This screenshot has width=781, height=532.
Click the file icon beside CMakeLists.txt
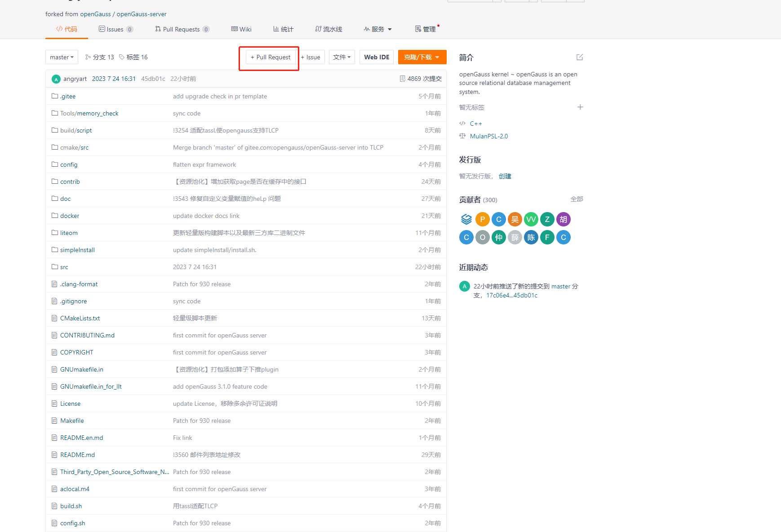pyautogui.click(x=54, y=318)
